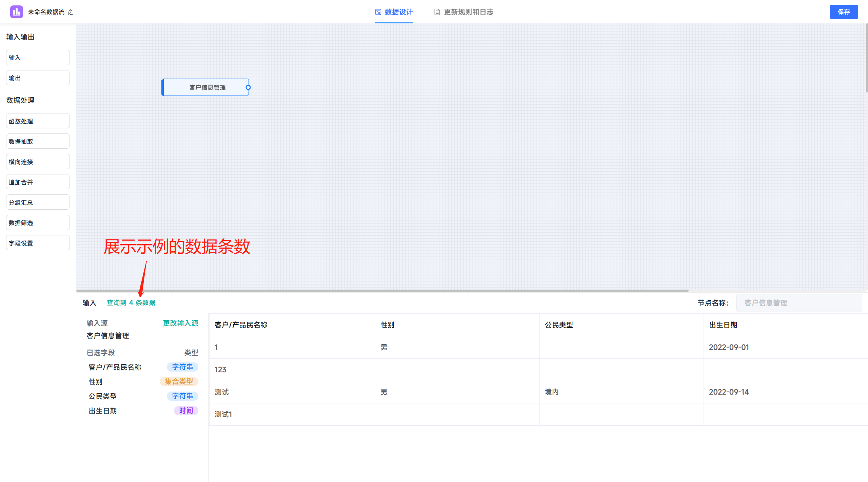Click the output connector circle on 客户信息管理 node
868x482 pixels.
(248, 87)
